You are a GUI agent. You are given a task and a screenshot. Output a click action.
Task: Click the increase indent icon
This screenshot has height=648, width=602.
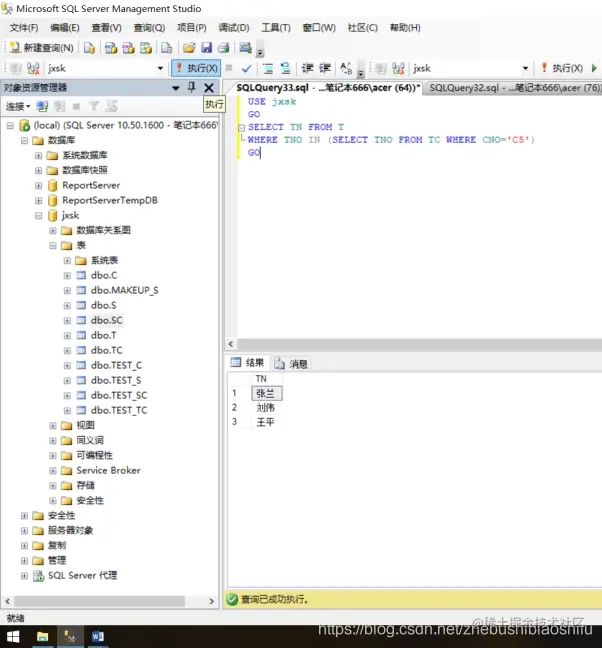click(x=325, y=68)
